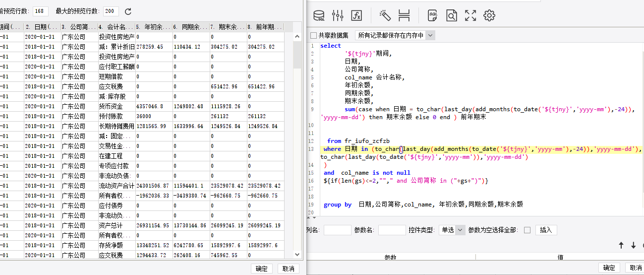Select the 在建工程 cell

(x=116, y=156)
